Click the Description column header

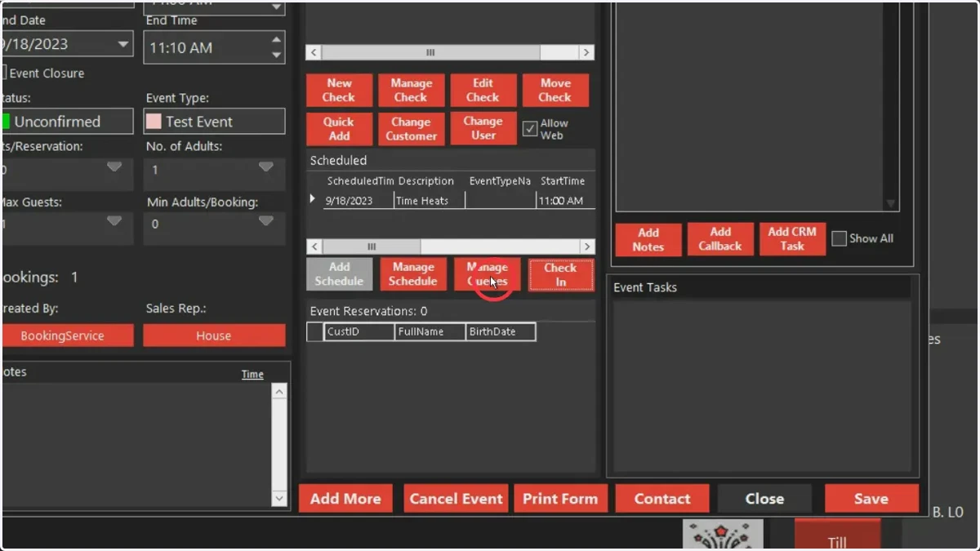pos(425,181)
